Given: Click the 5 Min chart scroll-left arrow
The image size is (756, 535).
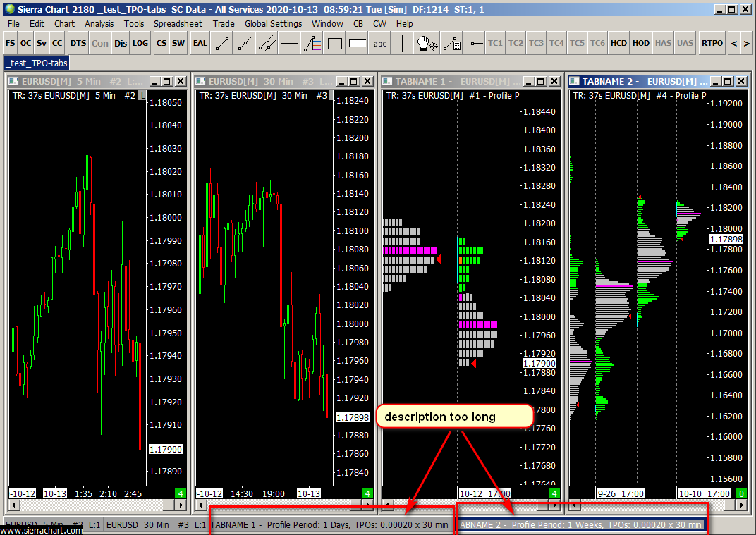Looking at the screenshot, I should 14,505.
